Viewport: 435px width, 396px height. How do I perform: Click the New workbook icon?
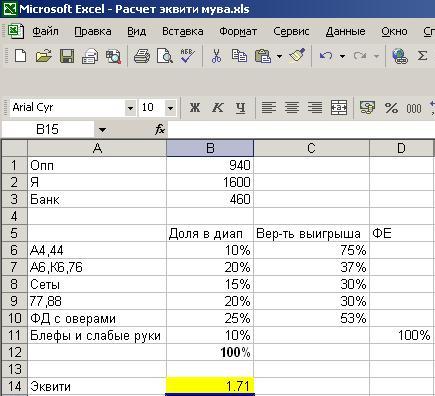pyautogui.click(x=21, y=56)
